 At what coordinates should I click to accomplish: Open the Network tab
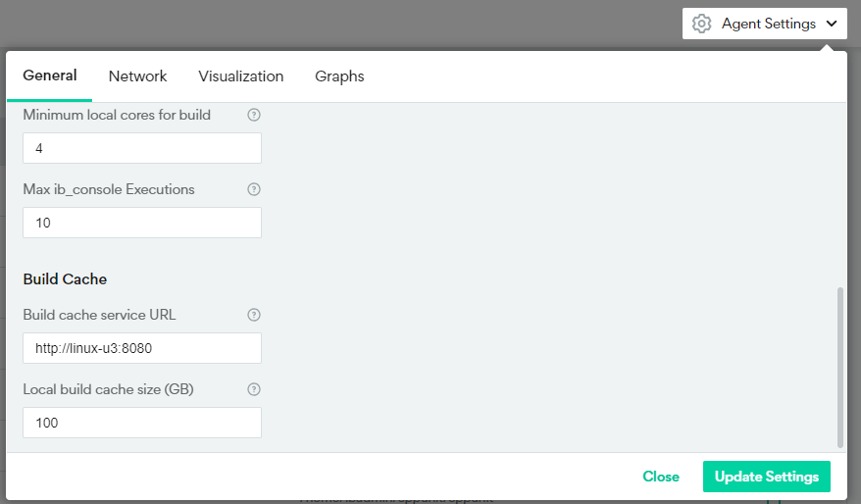pyautogui.click(x=137, y=76)
